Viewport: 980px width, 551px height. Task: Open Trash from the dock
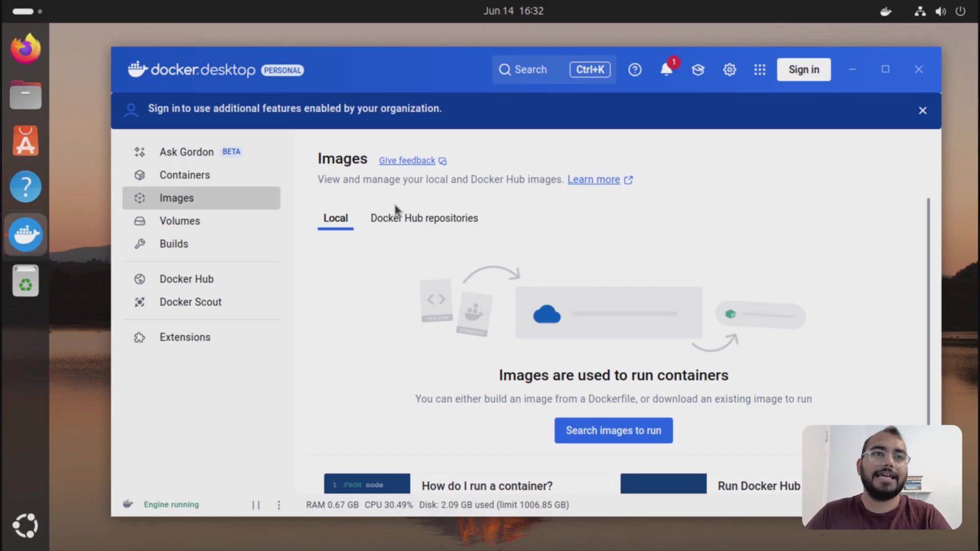[25, 281]
